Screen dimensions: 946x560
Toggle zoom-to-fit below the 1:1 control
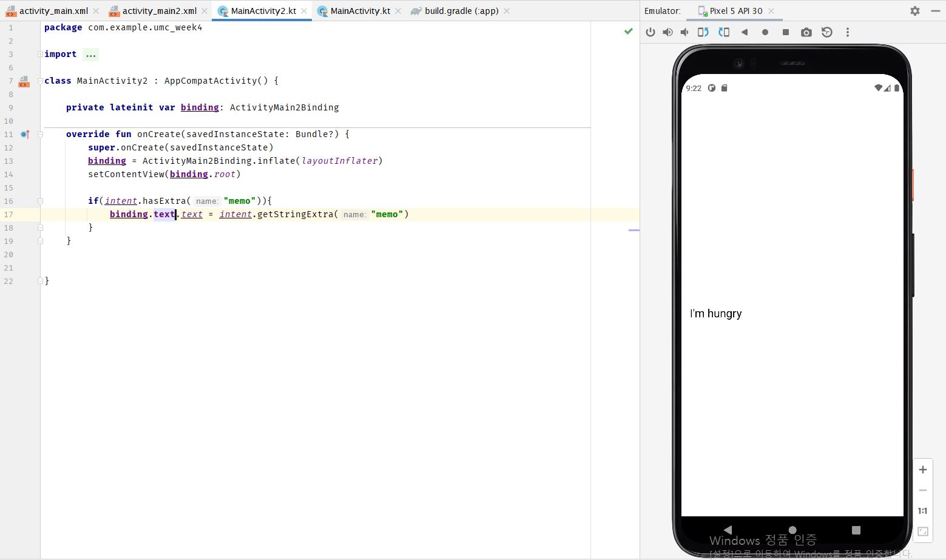922,531
